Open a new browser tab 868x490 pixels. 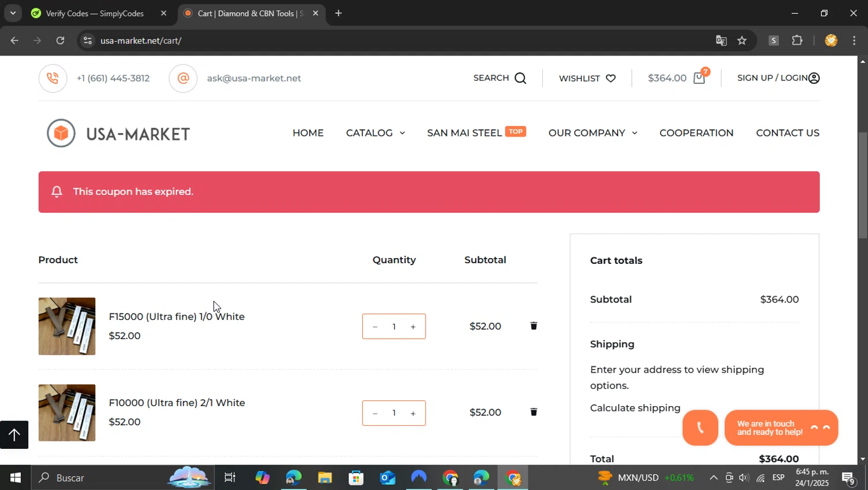pyautogui.click(x=339, y=13)
